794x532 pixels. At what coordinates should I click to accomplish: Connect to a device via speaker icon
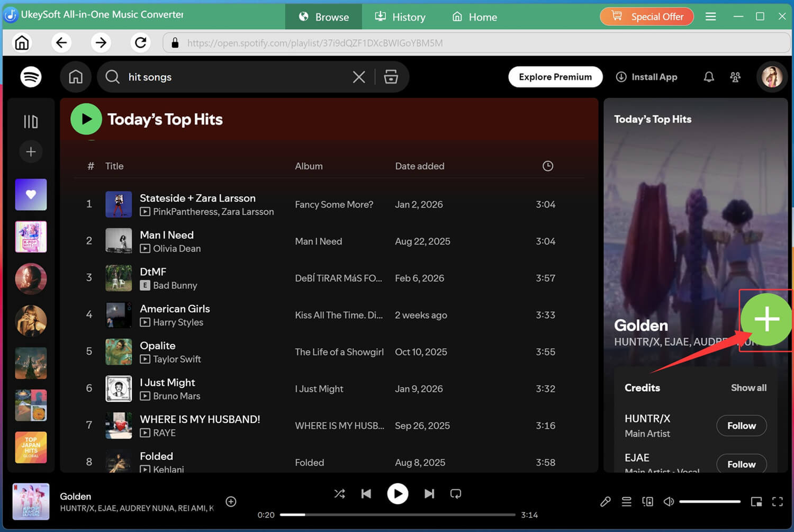(647, 501)
